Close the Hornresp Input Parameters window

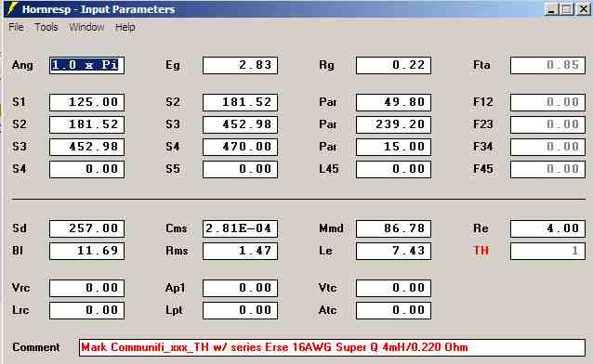point(584,9)
